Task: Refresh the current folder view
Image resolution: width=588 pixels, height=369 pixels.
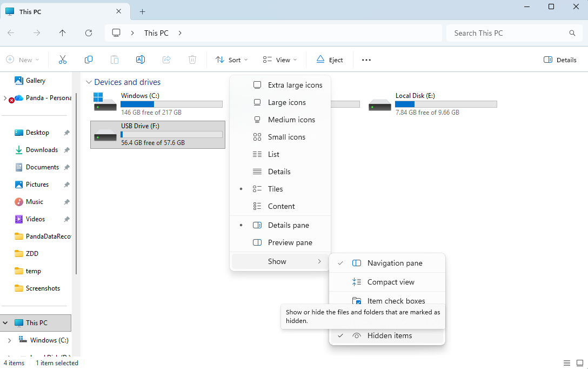Action: pyautogui.click(x=89, y=33)
